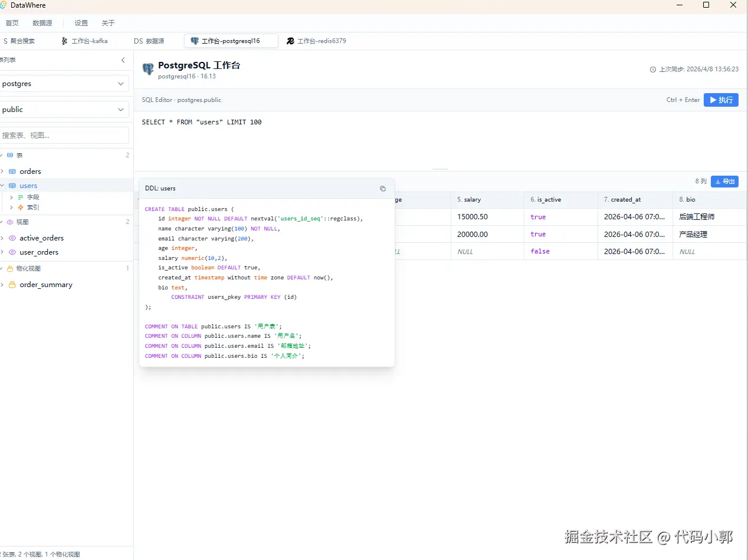Run the query with 执行 button
The image size is (748, 560).
point(721,100)
